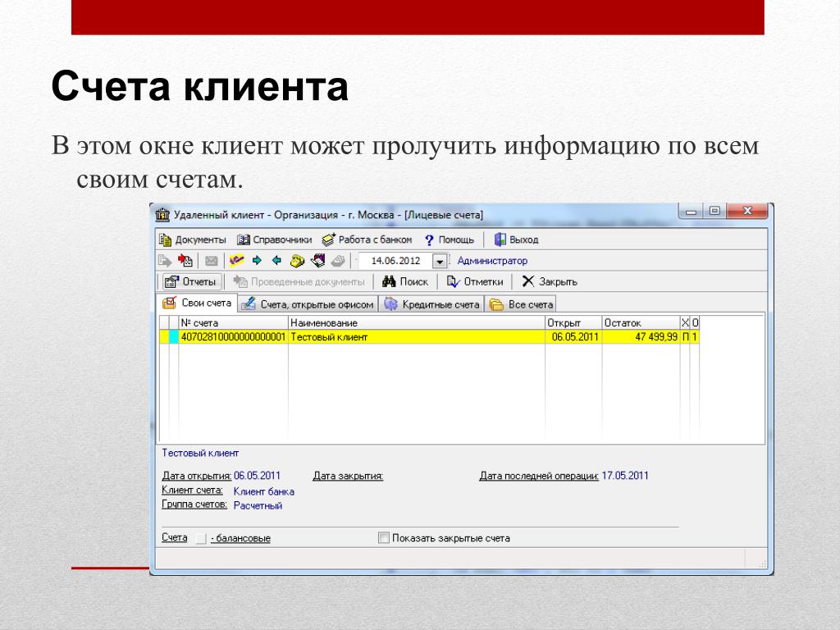Click the Проведенные документы button
Screen dimensions: 840x630
[299, 282]
